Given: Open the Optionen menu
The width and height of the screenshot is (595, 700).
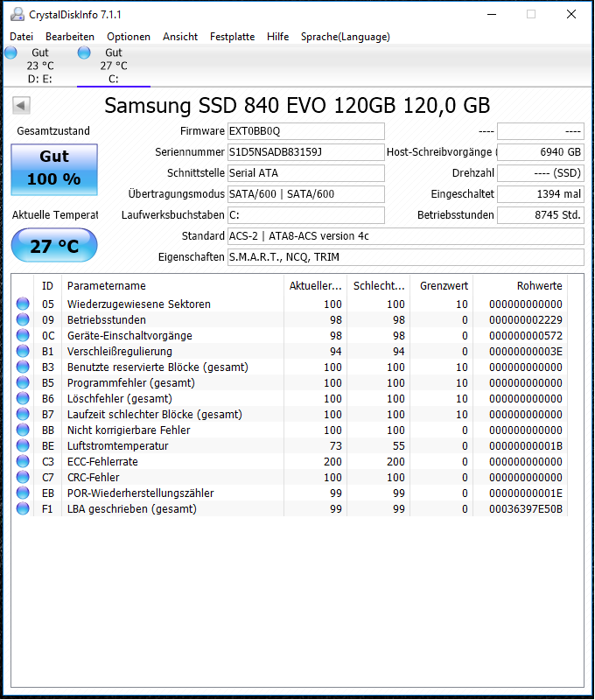Looking at the screenshot, I should point(129,37).
